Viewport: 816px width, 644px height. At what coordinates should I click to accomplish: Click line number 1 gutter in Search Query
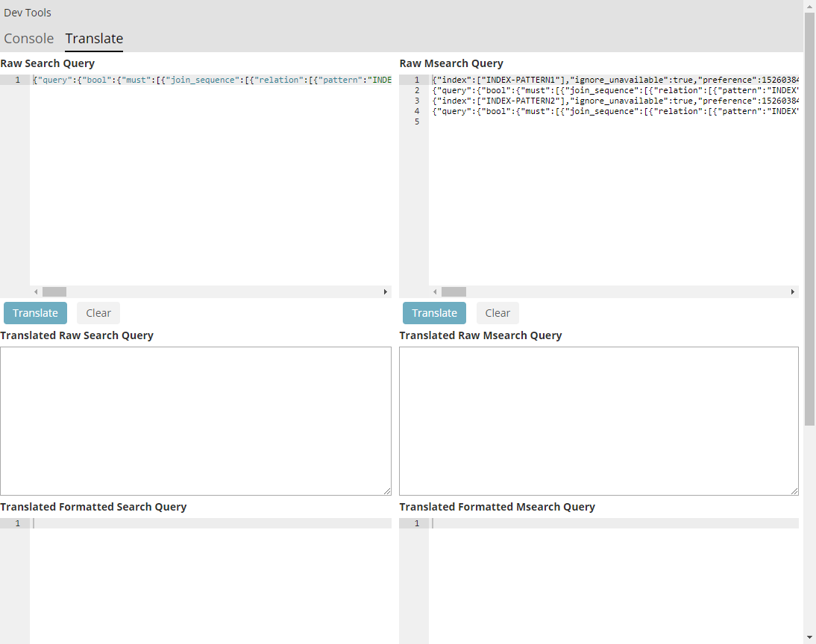click(x=16, y=79)
